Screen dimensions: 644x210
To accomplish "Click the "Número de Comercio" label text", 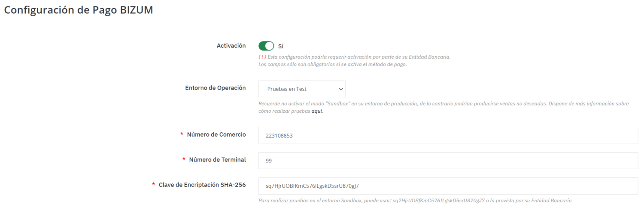I will coord(216,135).
